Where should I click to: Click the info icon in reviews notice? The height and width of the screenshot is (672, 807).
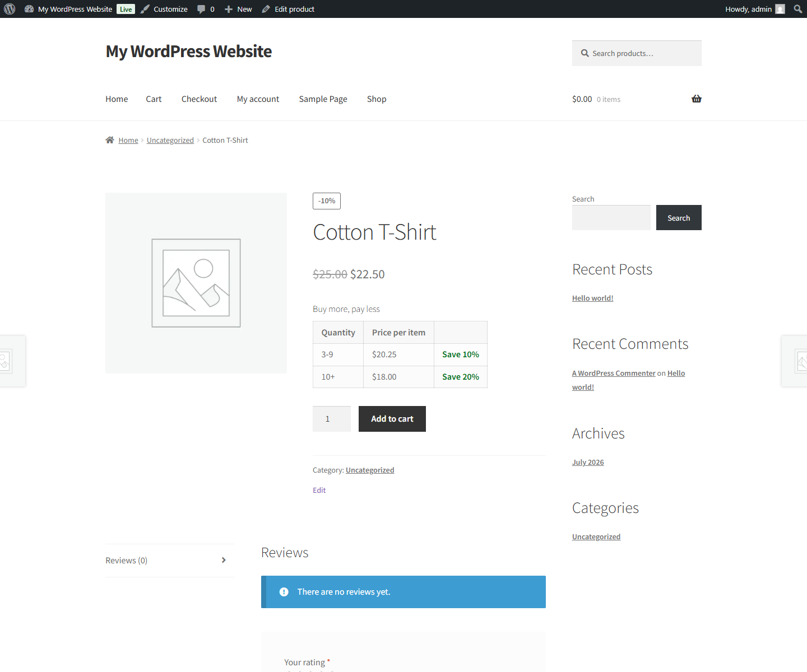coord(284,592)
